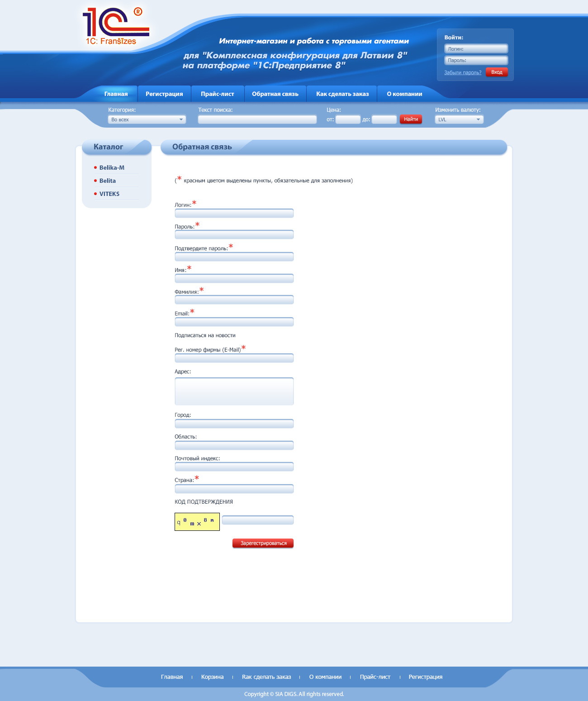Open the Регистрация tab in navigation
This screenshot has width=588, height=701.
[x=164, y=94]
